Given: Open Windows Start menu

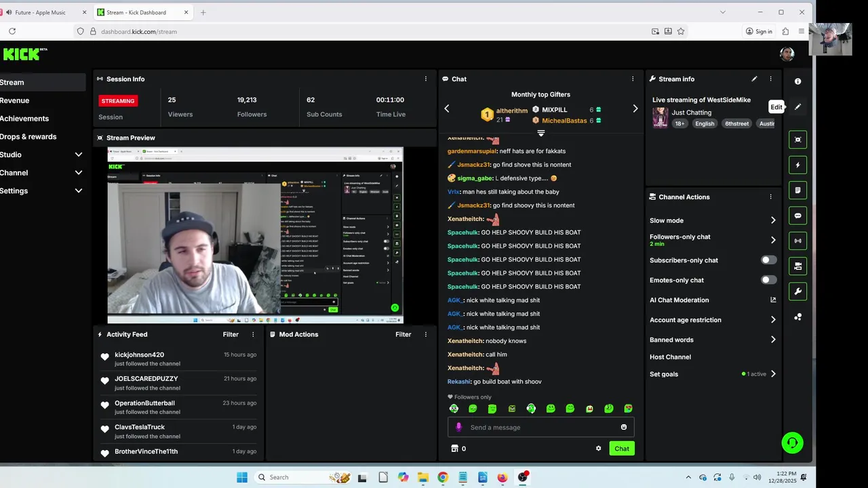Looking at the screenshot, I should [242, 477].
